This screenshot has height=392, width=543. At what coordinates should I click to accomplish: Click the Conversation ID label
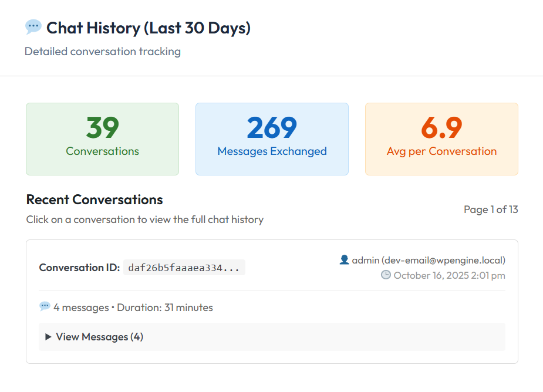point(79,268)
